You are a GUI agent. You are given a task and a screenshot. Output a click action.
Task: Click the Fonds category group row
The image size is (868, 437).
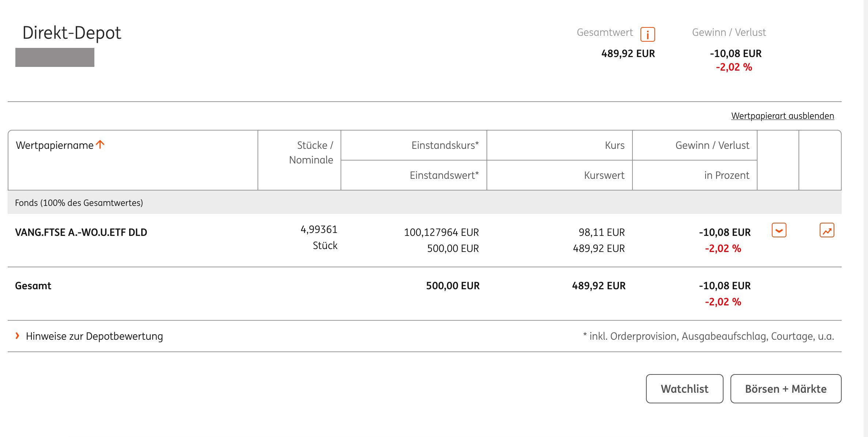pyautogui.click(x=79, y=203)
